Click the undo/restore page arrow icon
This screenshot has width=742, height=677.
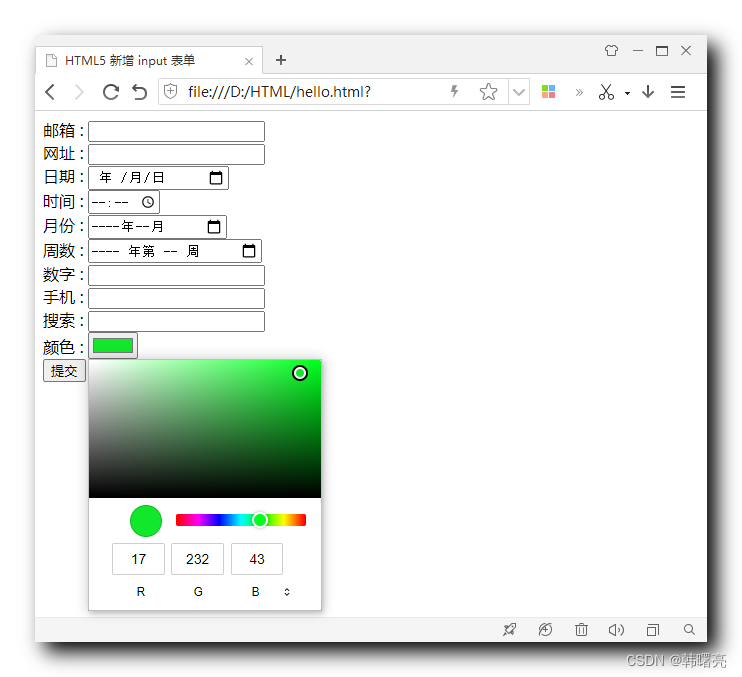coord(139,92)
